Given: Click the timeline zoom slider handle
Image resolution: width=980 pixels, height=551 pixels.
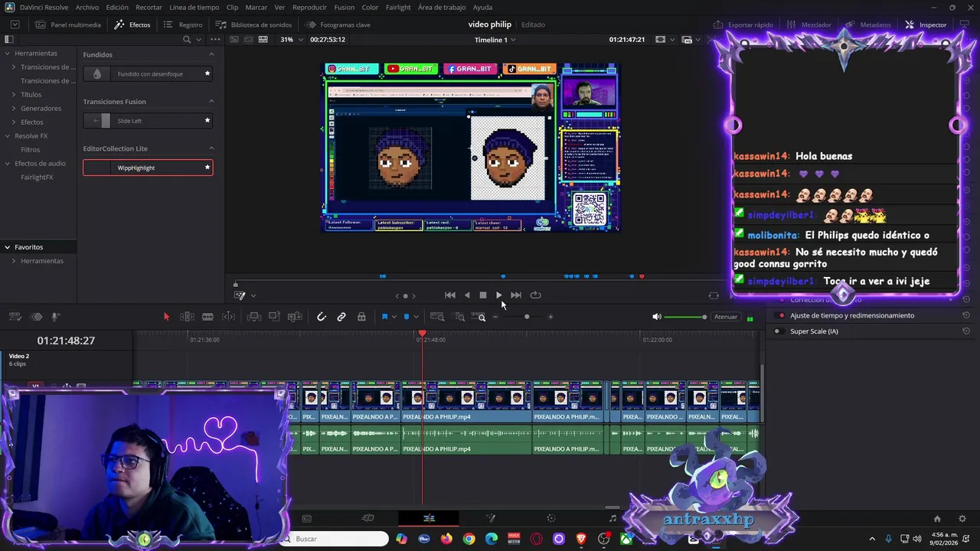Looking at the screenshot, I should (527, 317).
